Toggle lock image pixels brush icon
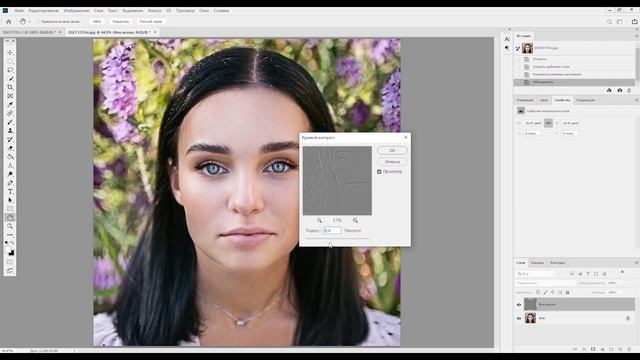The height and width of the screenshot is (360, 640). 545,292
